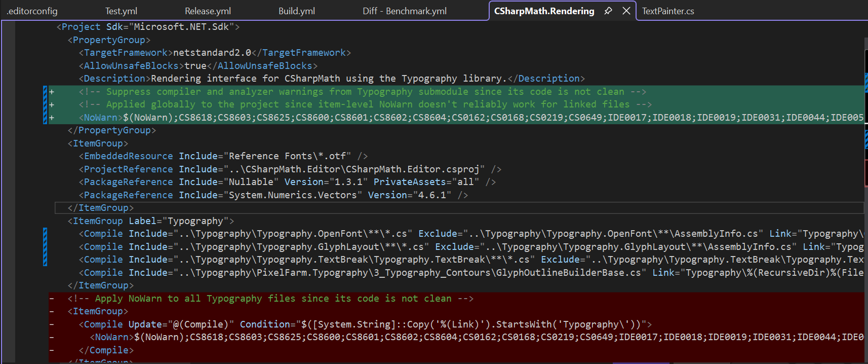Viewport: 868px width, 364px height.
Task: Open the Diff - Benchmark.yml tab
Action: click(x=405, y=11)
